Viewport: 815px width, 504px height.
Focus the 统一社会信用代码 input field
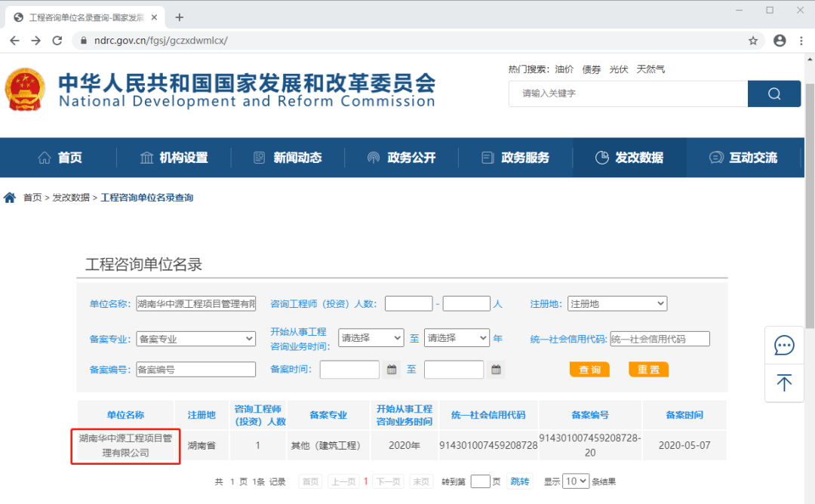[x=660, y=339]
